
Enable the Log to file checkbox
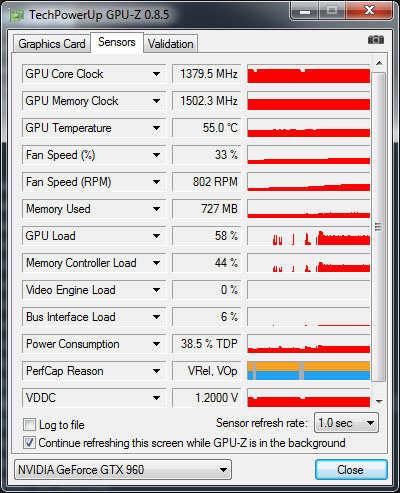click(29, 425)
